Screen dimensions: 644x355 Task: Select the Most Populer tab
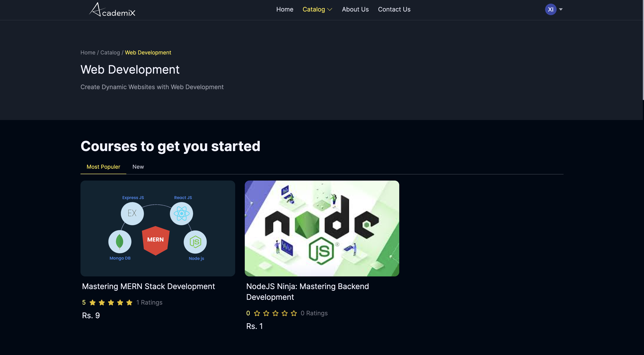[x=103, y=167]
